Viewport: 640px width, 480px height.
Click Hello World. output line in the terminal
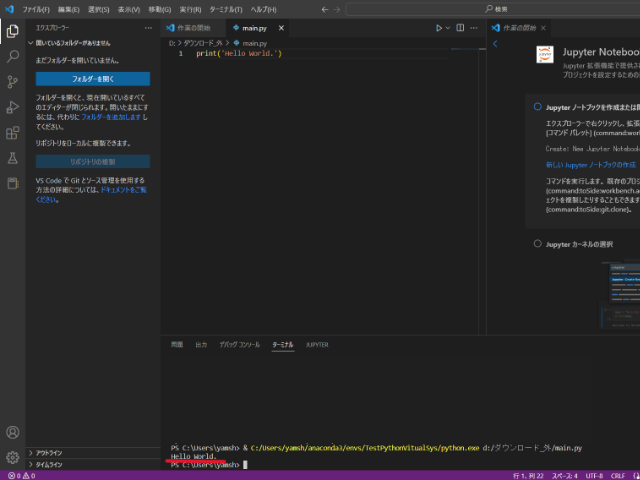194,456
